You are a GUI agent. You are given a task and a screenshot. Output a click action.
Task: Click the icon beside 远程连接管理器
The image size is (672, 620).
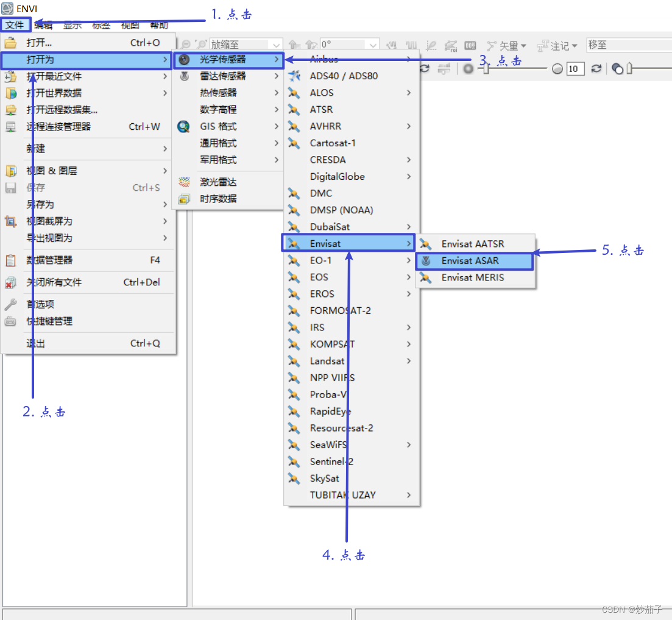pyautogui.click(x=11, y=127)
